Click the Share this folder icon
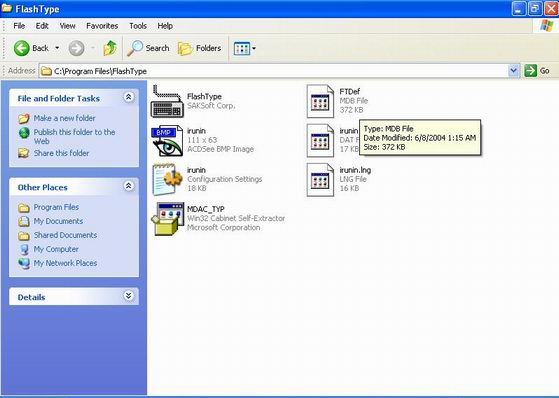 click(24, 153)
